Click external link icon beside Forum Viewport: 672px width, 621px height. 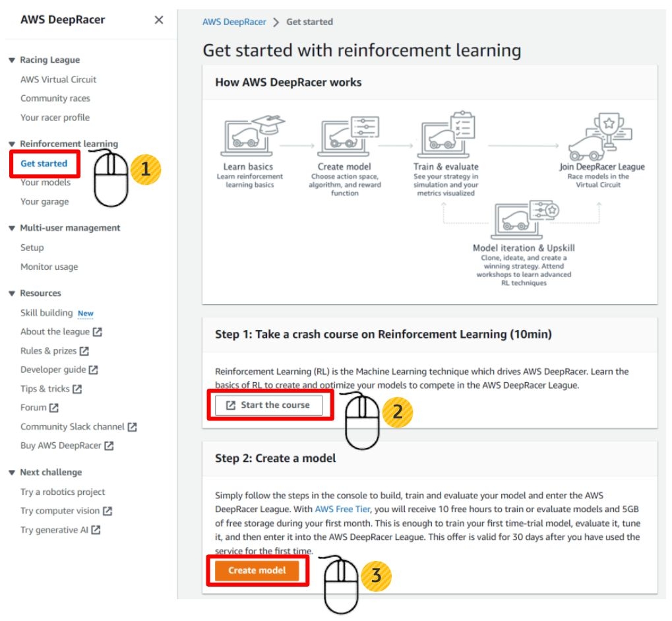pos(54,408)
